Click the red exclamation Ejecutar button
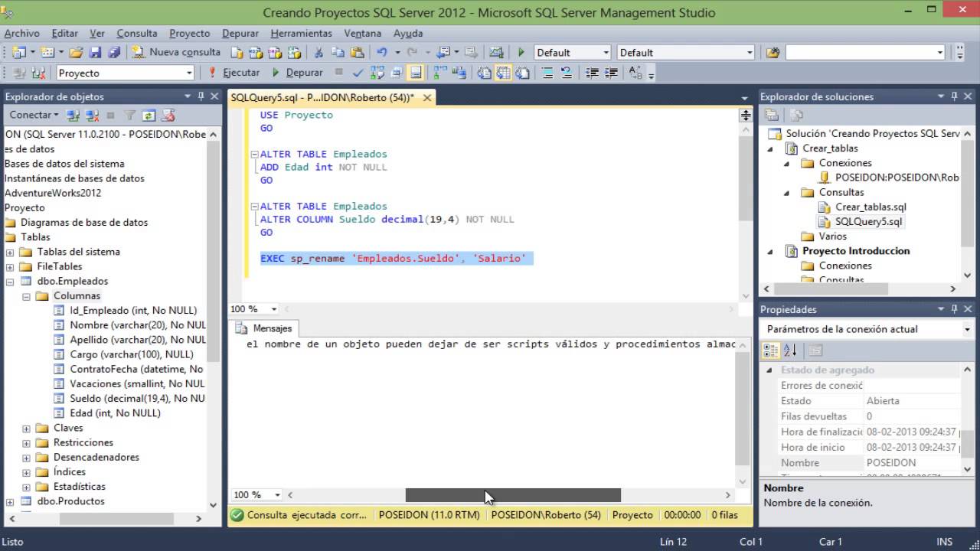 [234, 73]
